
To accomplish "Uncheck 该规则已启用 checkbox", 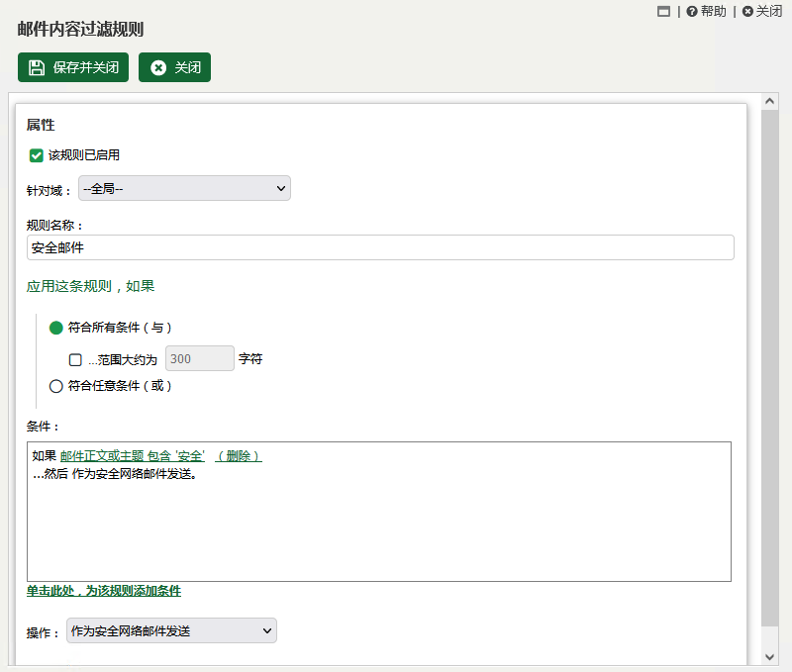I will tap(36, 155).
